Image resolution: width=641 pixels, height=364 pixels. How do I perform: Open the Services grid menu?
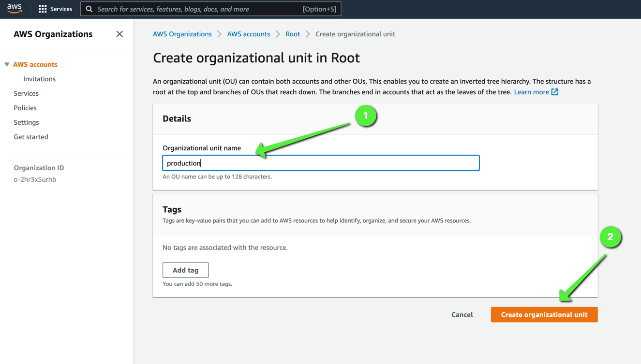(x=43, y=9)
